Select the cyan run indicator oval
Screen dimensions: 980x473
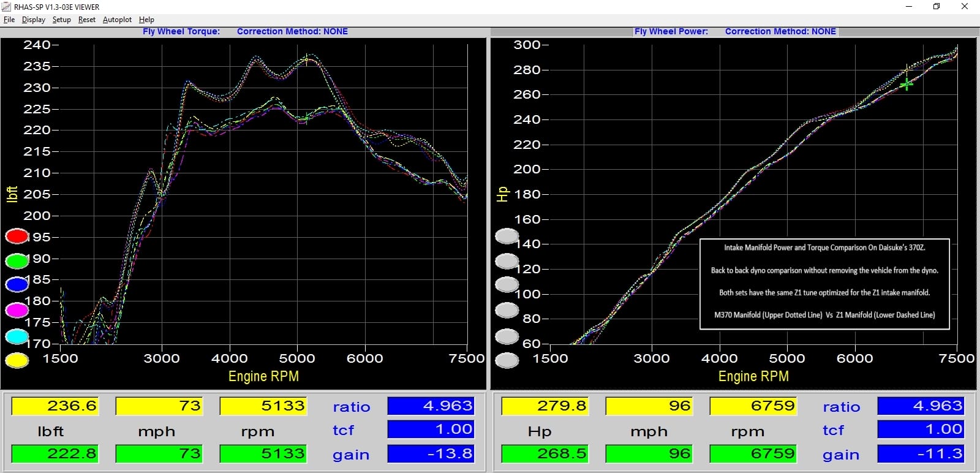(17, 336)
